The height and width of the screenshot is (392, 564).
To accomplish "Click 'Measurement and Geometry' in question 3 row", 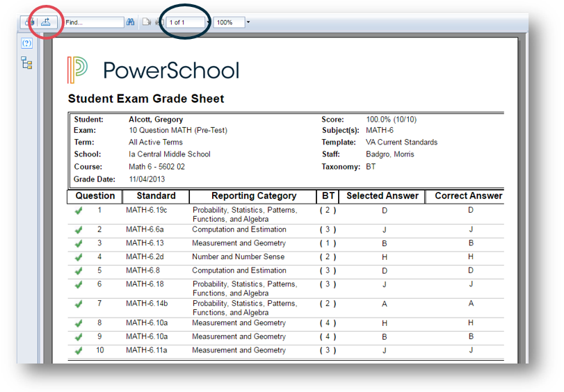I will [x=239, y=243].
